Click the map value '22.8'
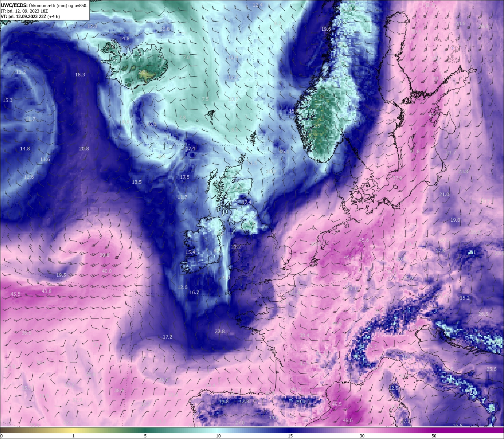Screen dimensions: 504x439 [220, 332]
